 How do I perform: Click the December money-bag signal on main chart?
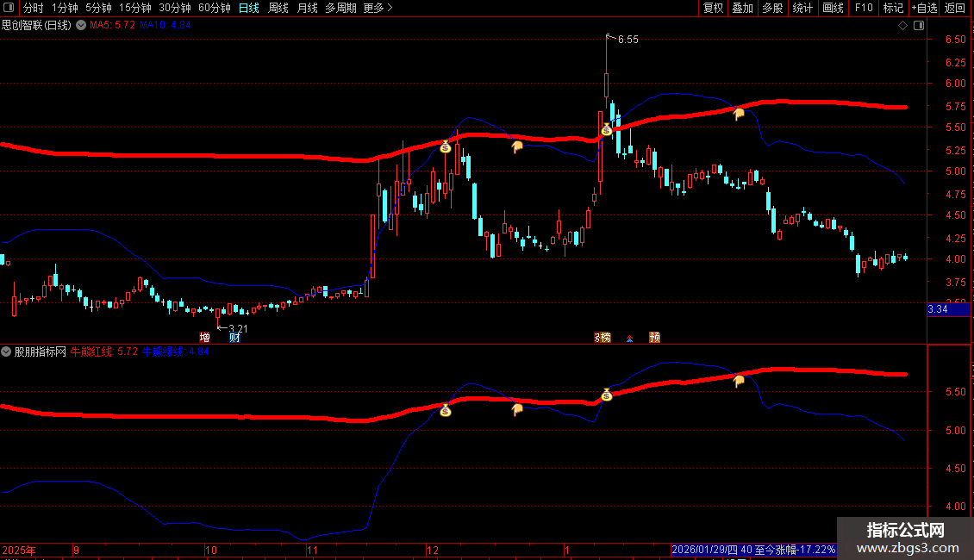point(446,147)
